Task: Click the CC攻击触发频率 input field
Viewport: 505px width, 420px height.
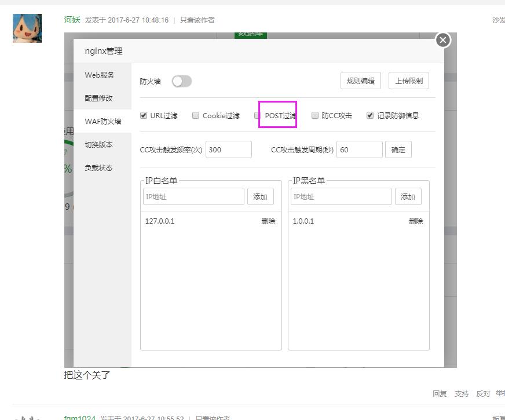Action: [x=228, y=149]
